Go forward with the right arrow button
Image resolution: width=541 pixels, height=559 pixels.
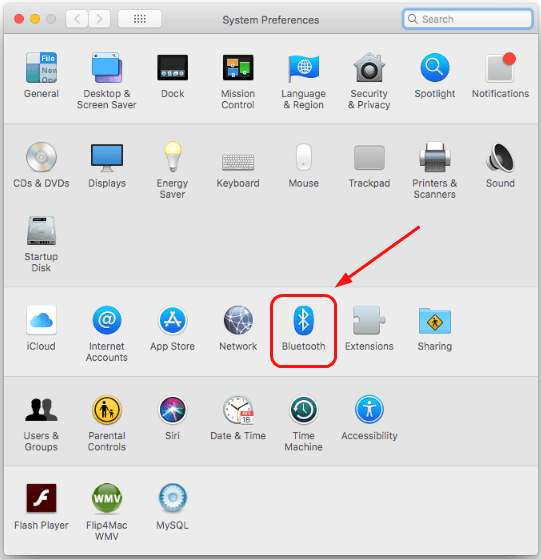(x=99, y=19)
